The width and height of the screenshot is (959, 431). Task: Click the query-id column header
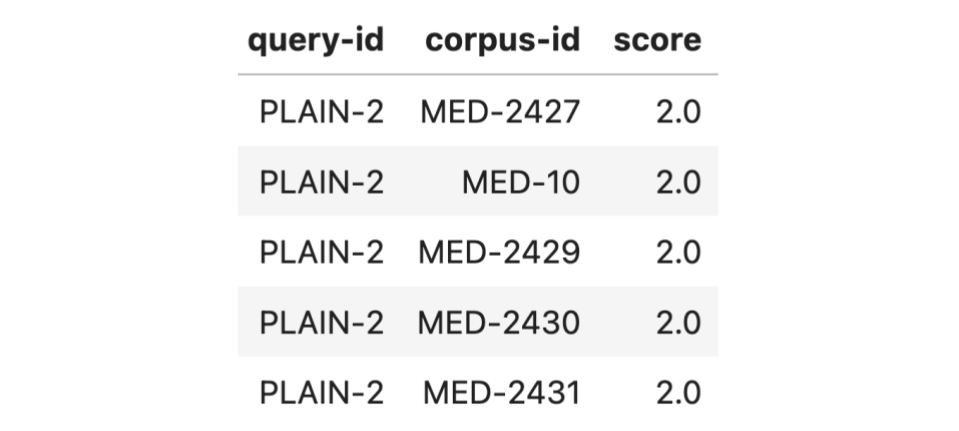point(315,41)
